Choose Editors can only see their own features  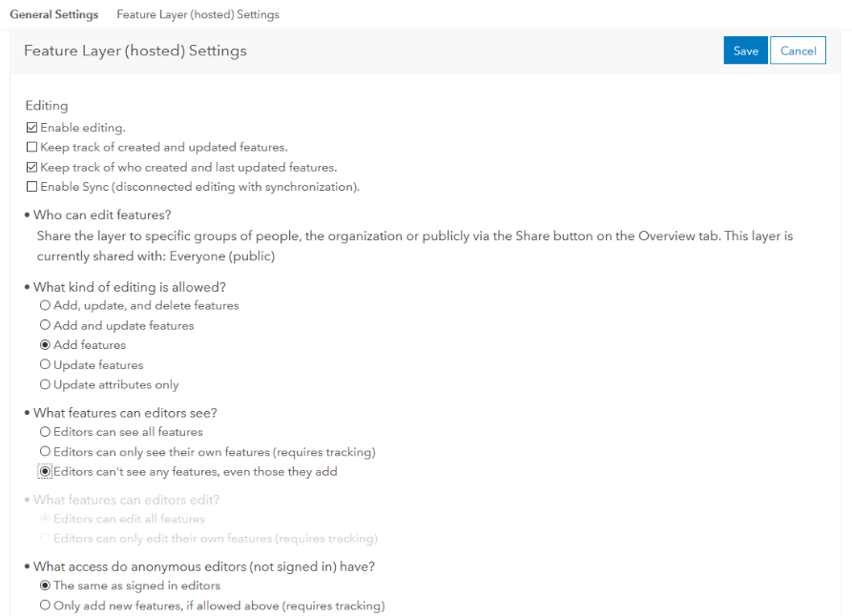point(45,452)
